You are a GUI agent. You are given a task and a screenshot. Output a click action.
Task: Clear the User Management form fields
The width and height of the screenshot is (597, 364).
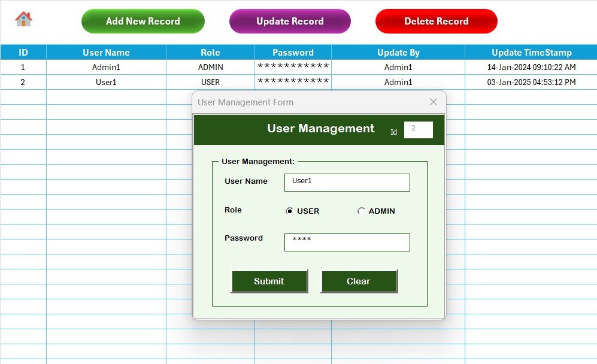pyautogui.click(x=359, y=281)
